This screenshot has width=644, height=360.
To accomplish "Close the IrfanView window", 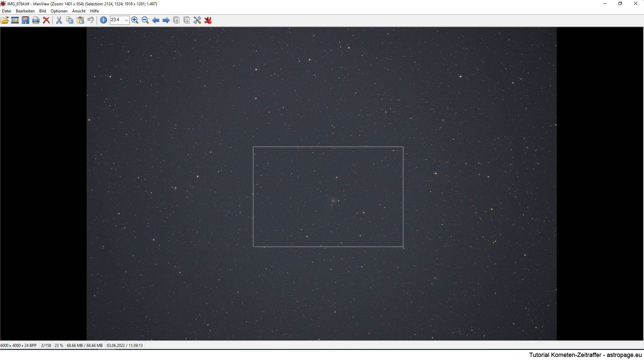I will [x=636, y=4].
